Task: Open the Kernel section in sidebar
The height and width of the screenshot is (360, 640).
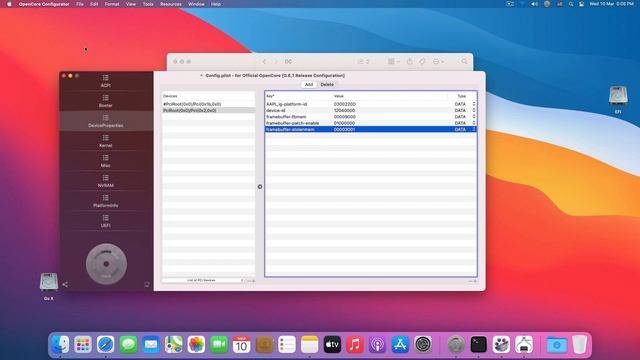Action: click(106, 141)
